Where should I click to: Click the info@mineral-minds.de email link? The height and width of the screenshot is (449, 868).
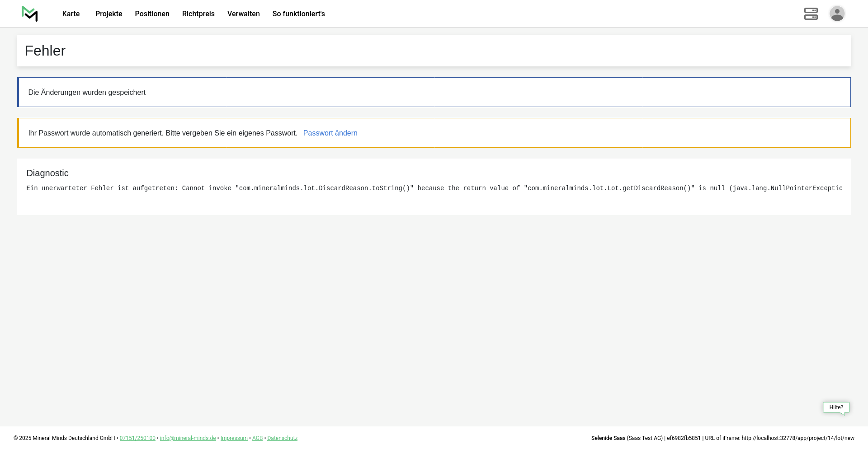coord(188,438)
